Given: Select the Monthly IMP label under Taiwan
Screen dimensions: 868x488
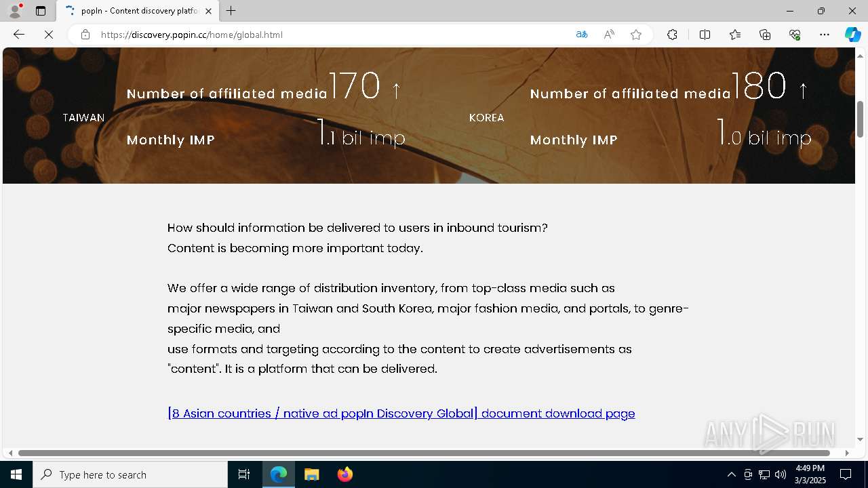Looking at the screenshot, I should (x=171, y=140).
